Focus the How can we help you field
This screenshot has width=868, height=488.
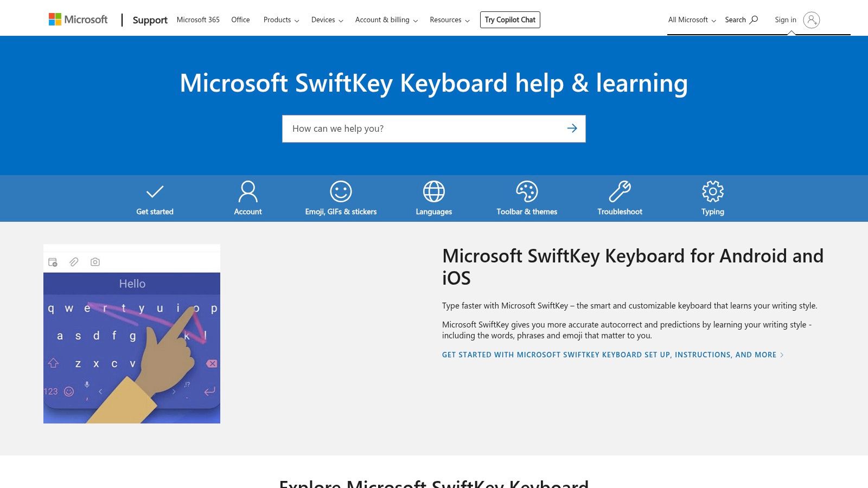point(423,129)
